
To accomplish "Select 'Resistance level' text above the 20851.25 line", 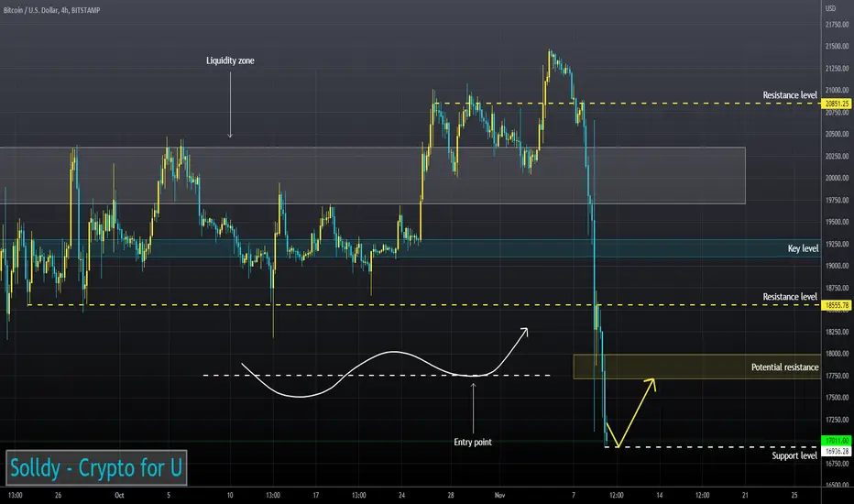I will tap(790, 94).
